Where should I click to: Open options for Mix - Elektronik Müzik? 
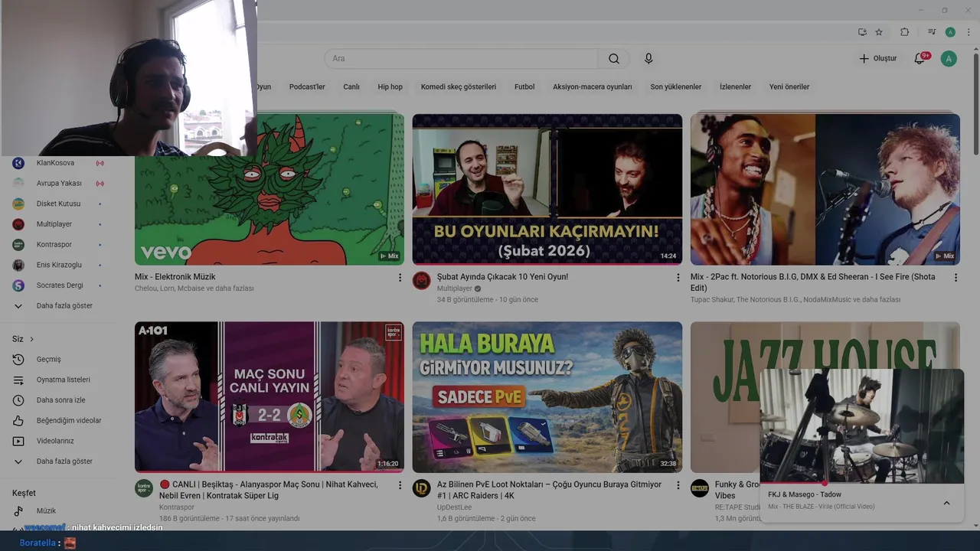(x=400, y=277)
